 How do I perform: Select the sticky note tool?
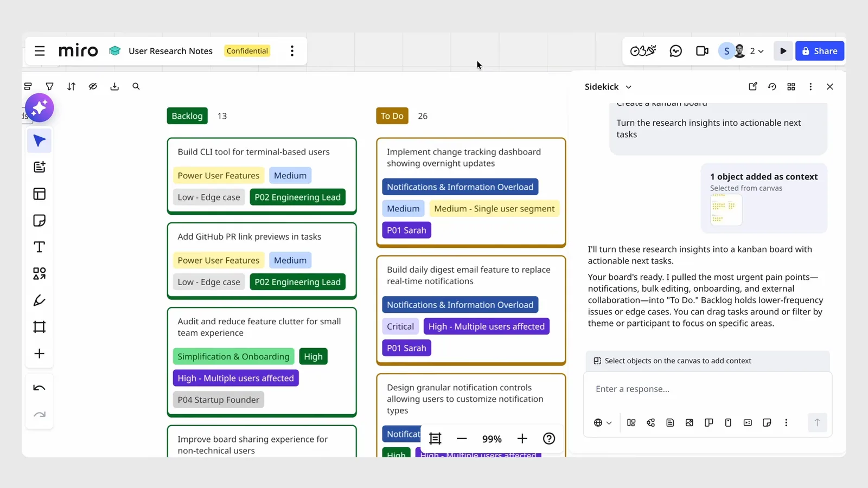click(x=39, y=221)
